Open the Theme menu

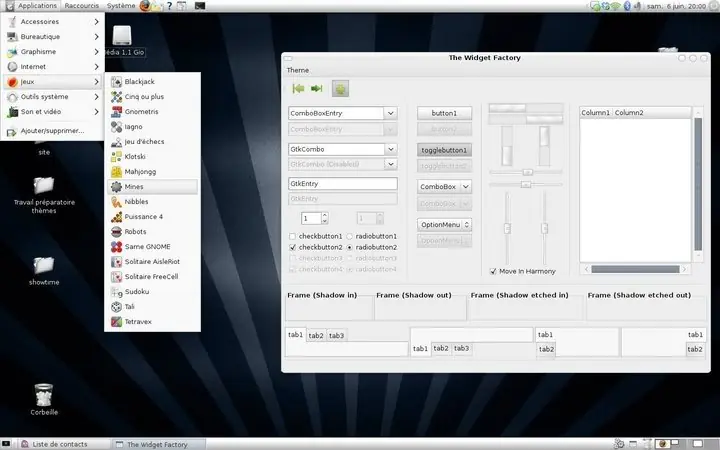[298, 70]
